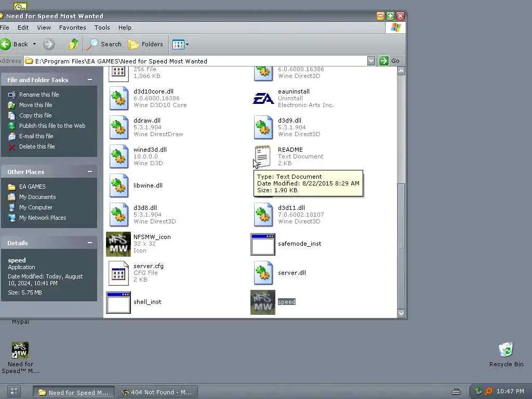Select the eauninstall EA logo icon
The width and height of the screenshot is (532, 399).
tap(263, 98)
